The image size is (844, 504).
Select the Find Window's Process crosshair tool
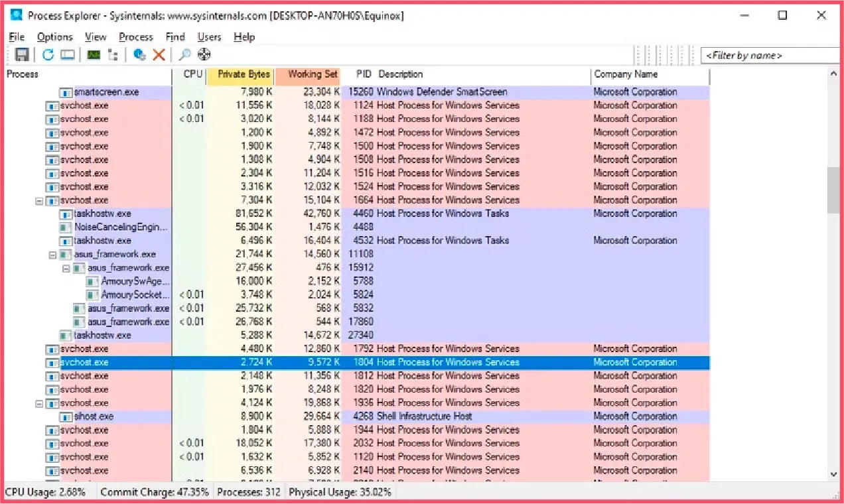pos(204,54)
